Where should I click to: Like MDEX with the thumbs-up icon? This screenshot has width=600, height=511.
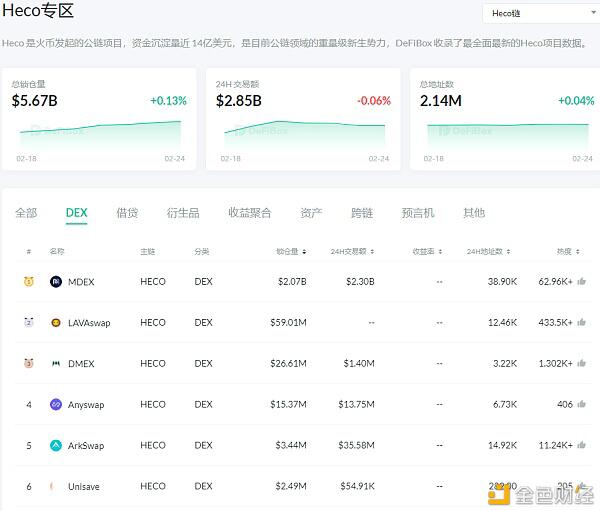(582, 281)
